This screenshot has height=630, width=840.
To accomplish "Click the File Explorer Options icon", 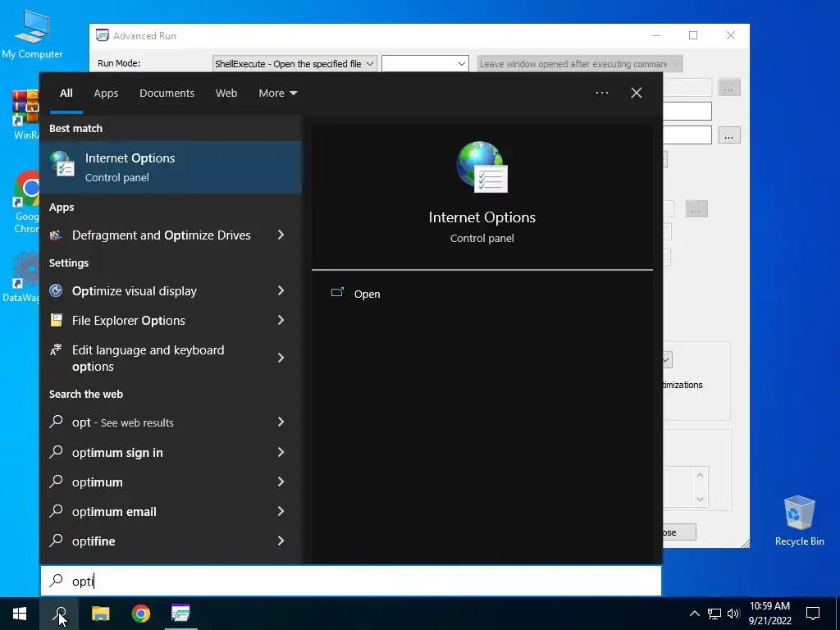I will tap(56, 321).
